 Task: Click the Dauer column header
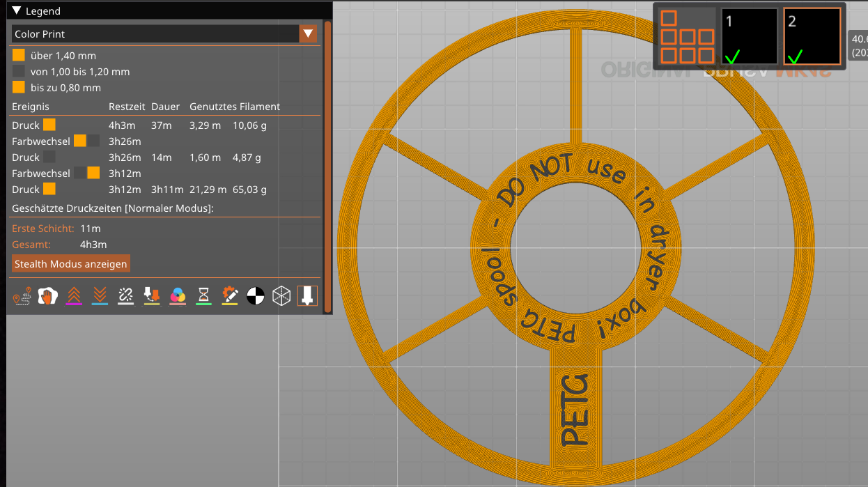click(x=165, y=107)
